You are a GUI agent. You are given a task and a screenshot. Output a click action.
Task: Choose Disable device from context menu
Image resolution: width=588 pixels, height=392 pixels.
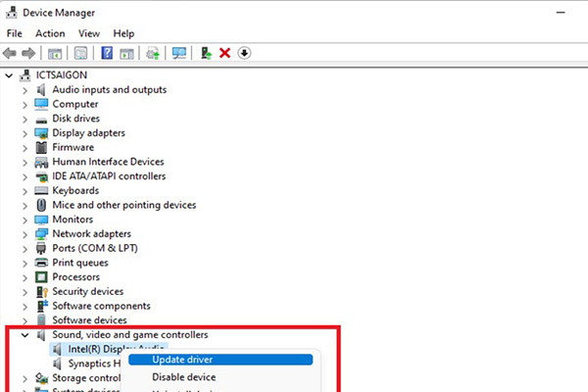[184, 377]
